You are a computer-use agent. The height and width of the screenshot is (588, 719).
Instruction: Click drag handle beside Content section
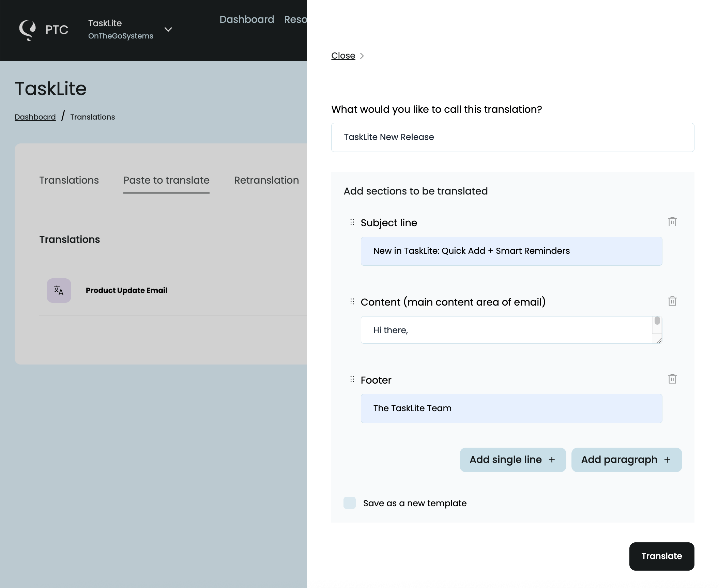[x=352, y=301]
